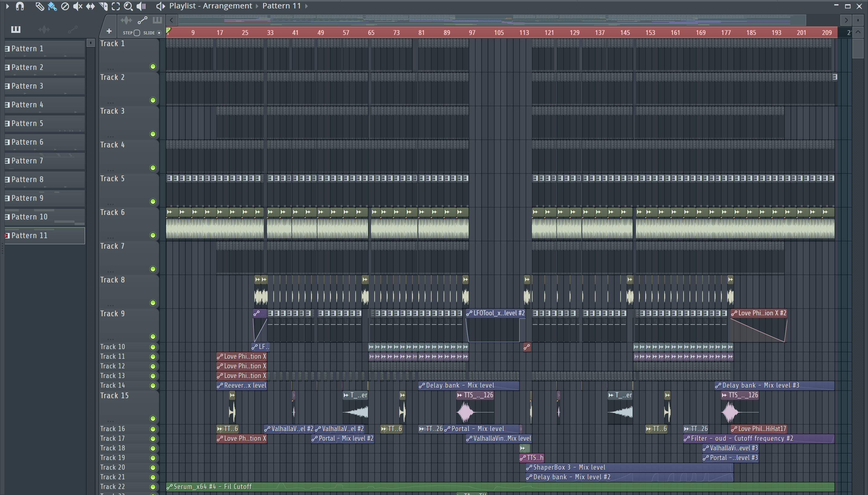868x495 pixels.
Task: Select Pattern 11 in the picker
Action: (45, 236)
